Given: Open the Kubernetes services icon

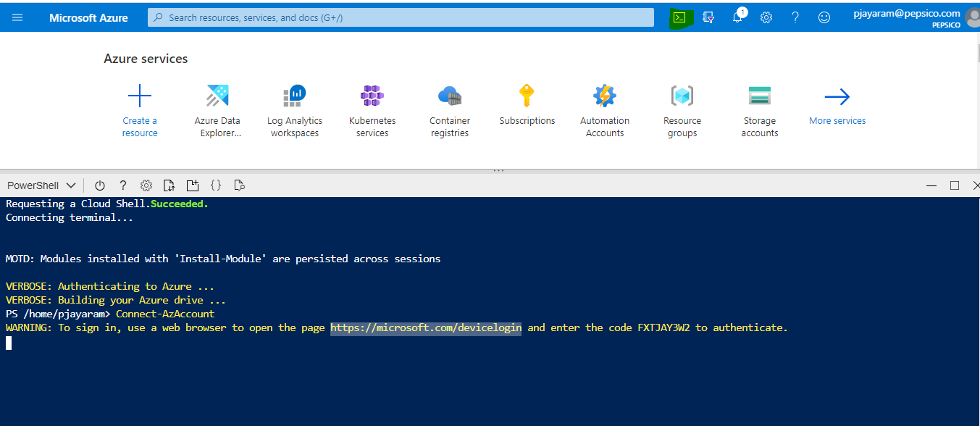Looking at the screenshot, I should point(372,96).
